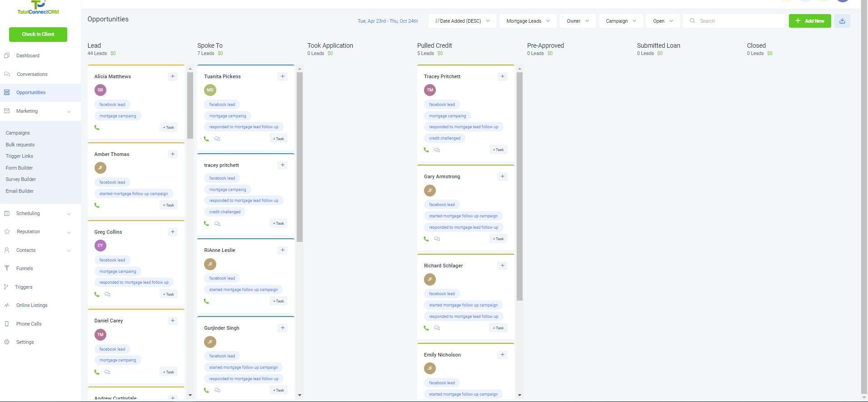868x402 pixels.
Task: Go to Dashboard in sidebar
Action: coord(28,56)
